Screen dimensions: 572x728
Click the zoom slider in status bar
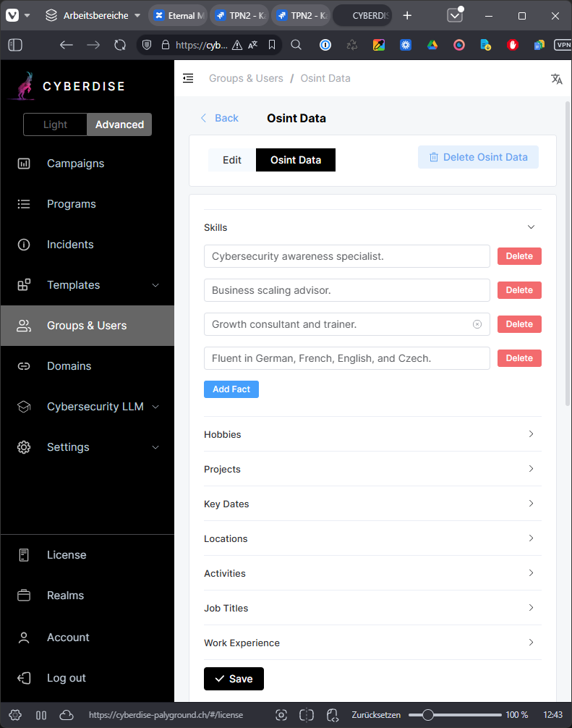click(428, 715)
